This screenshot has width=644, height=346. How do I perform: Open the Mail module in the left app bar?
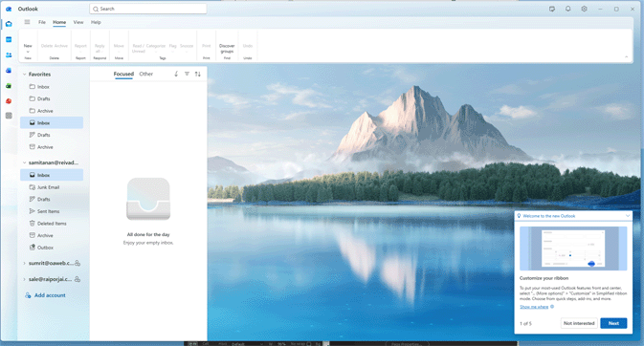(9, 24)
